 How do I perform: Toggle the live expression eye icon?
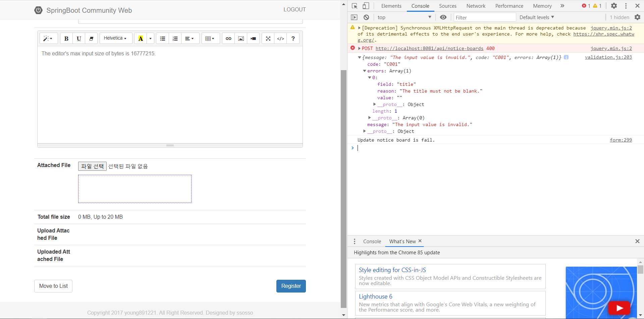coord(443,17)
